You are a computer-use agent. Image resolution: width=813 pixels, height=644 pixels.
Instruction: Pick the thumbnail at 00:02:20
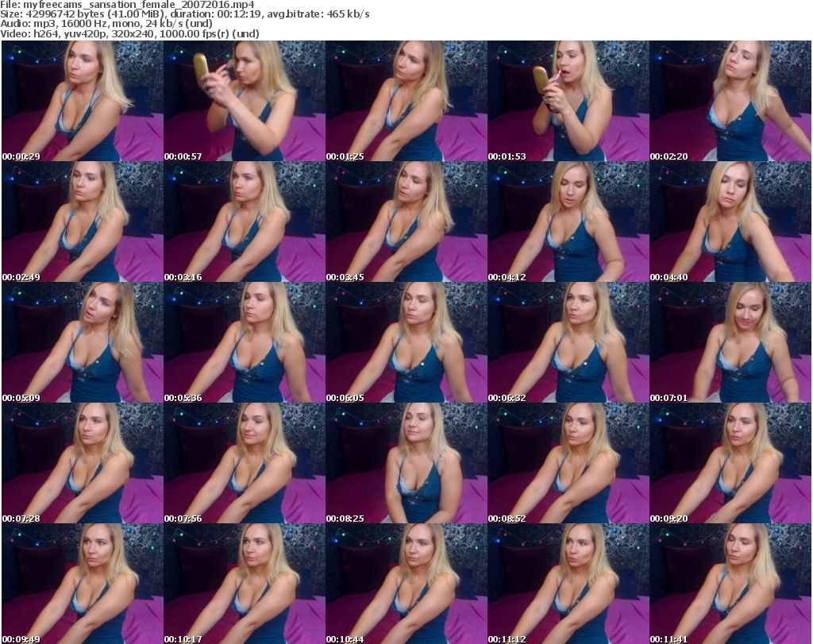click(x=730, y=101)
